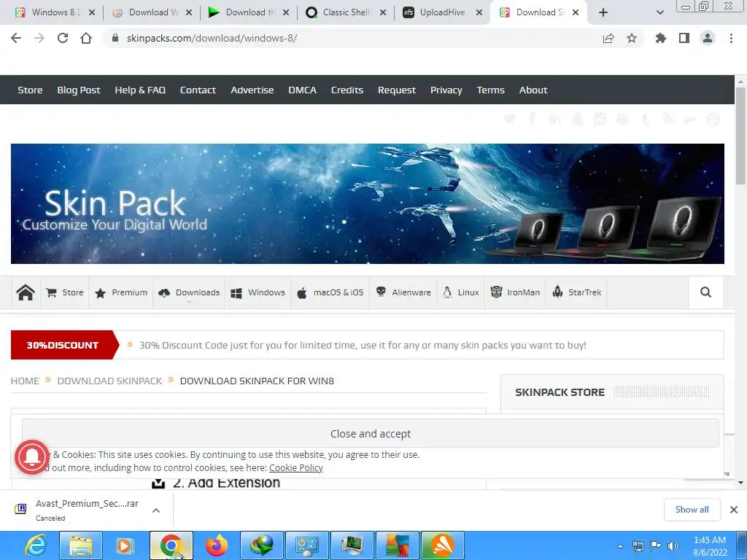747x560 pixels.
Task: Click the address bar URL field
Action: [x=352, y=38]
